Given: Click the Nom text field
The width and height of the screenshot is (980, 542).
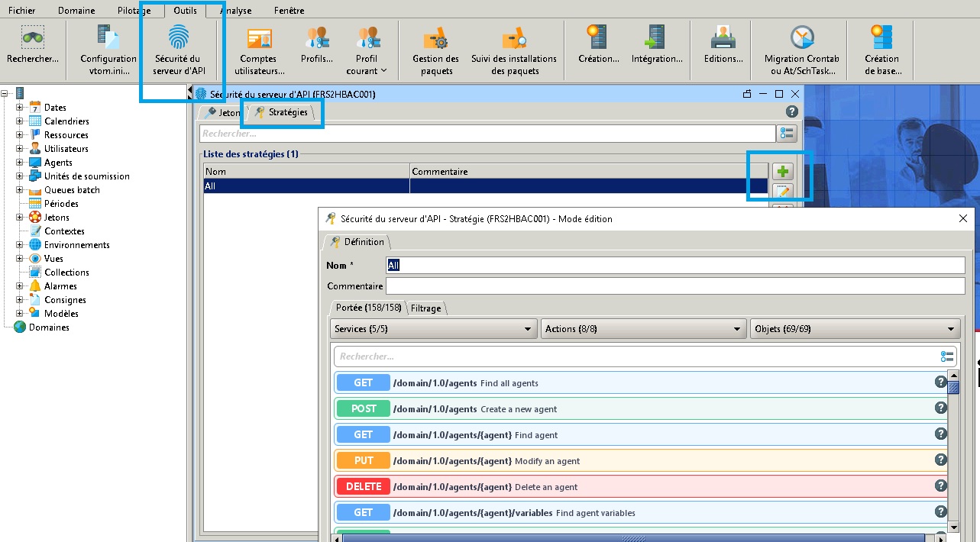Looking at the screenshot, I should (x=675, y=265).
